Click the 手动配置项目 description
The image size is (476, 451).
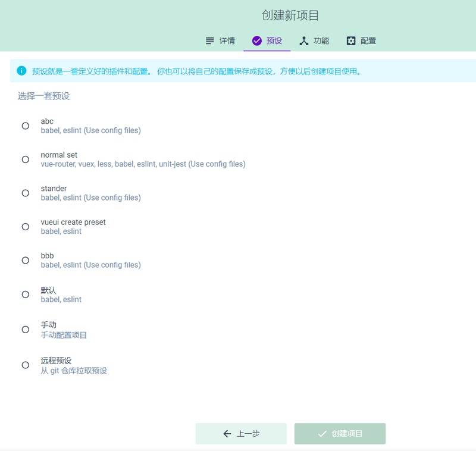pyautogui.click(x=64, y=335)
